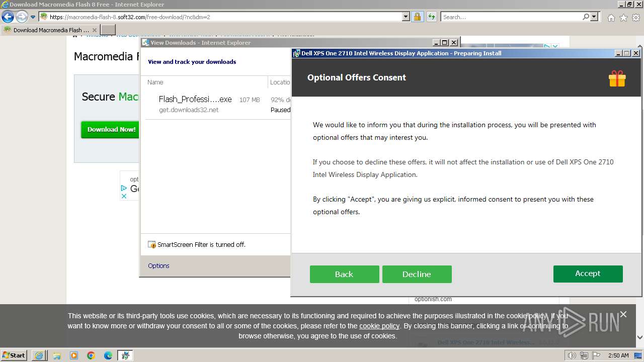Open the media player taskbar icon
Image resolution: width=644 pixels, height=362 pixels.
click(x=74, y=355)
